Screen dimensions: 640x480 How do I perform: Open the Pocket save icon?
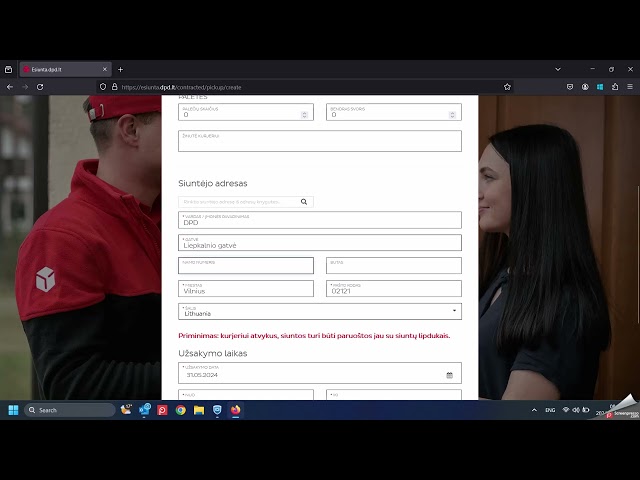tap(570, 87)
